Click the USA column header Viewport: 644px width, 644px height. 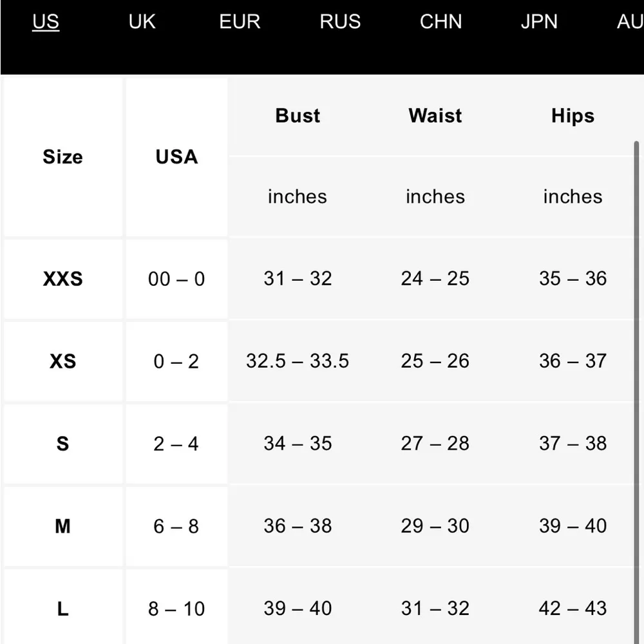click(x=176, y=157)
